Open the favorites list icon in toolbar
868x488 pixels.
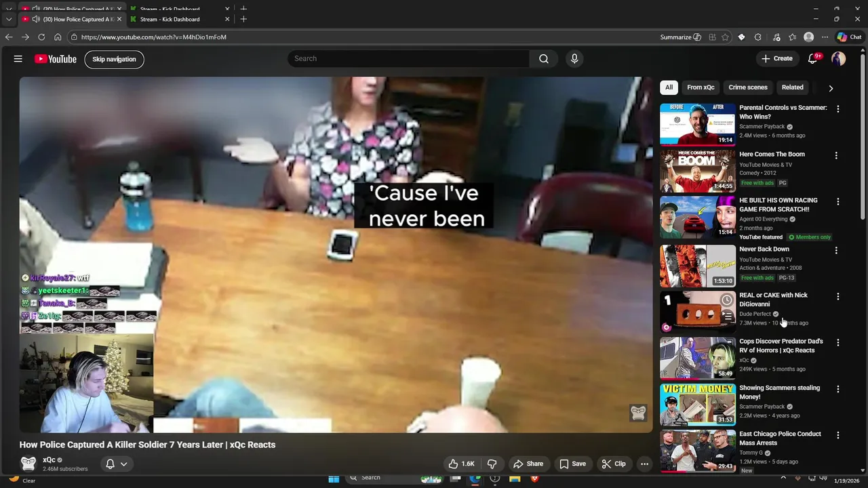coord(793,37)
